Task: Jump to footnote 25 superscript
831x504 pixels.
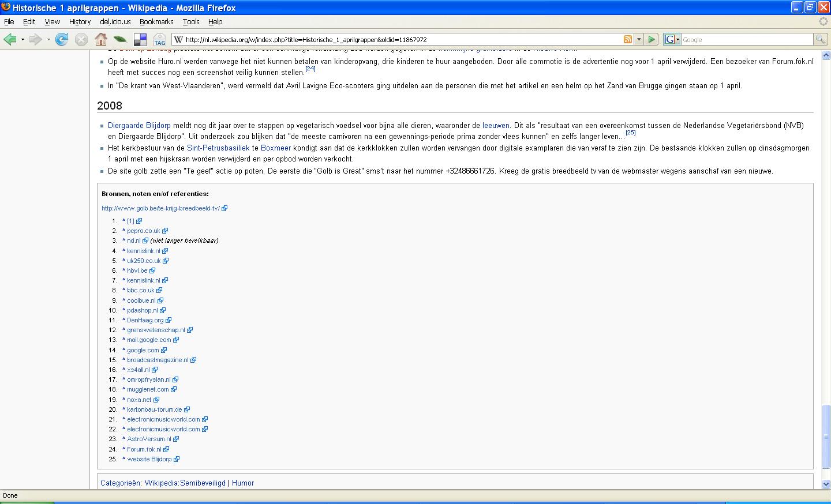Action: click(631, 133)
